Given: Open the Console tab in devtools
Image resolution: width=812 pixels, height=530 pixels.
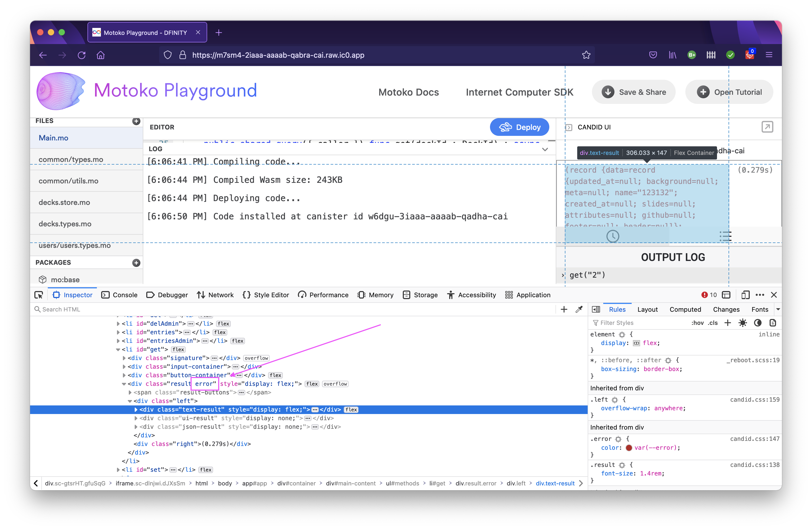Looking at the screenshot, I should pos(119,295).
